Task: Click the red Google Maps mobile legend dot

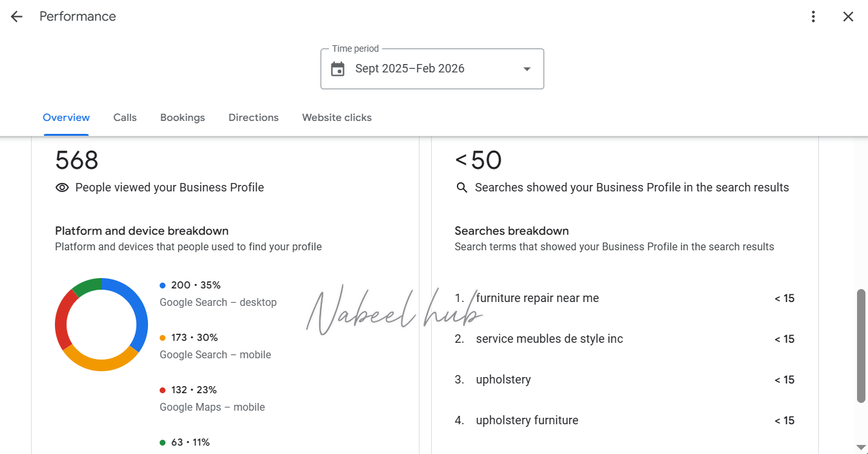Action: tap(163, 390)
